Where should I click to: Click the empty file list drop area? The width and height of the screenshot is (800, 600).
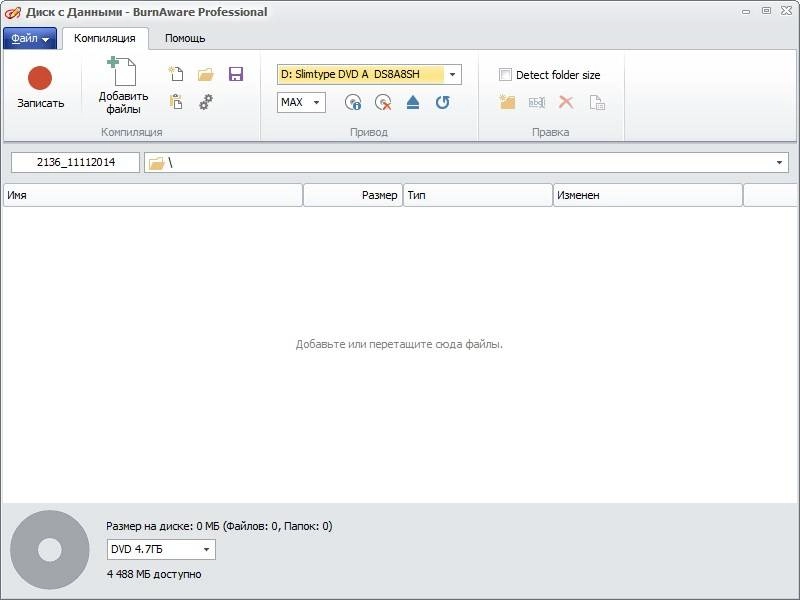(x=399, y=355)
